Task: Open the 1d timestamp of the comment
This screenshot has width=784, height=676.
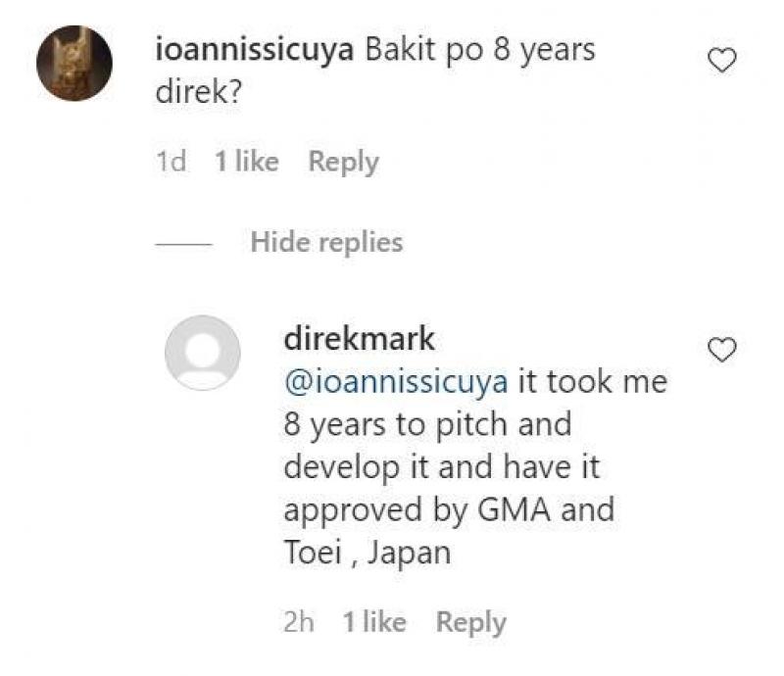Action: (171, 162)
